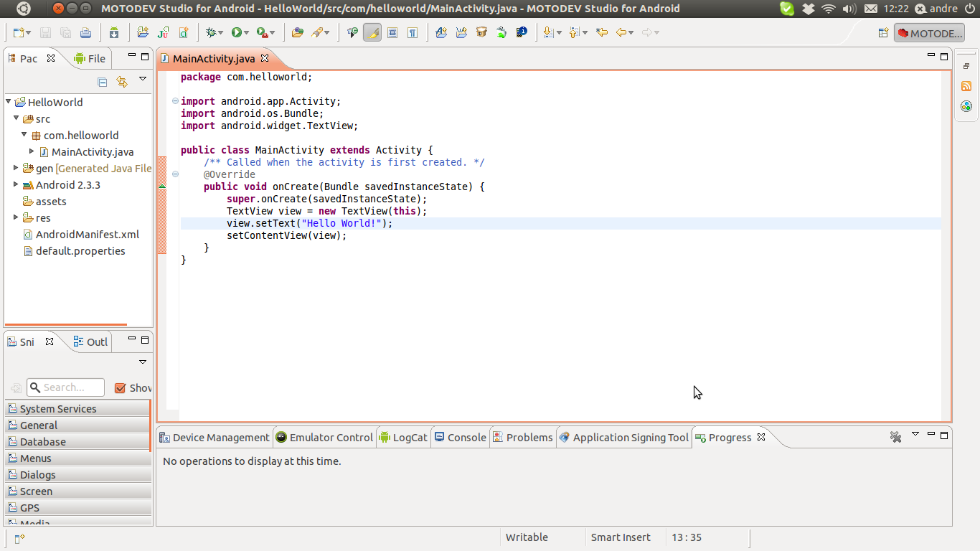Viewport: 980px width, 551px height.
Task: Click the Save toolbar icon
Action: coord(45,32)
